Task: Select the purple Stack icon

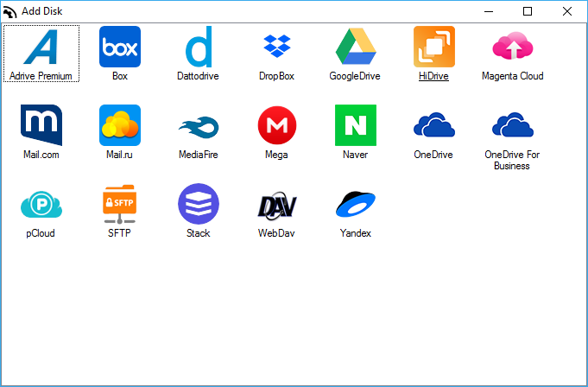Action: click(199, 204)
